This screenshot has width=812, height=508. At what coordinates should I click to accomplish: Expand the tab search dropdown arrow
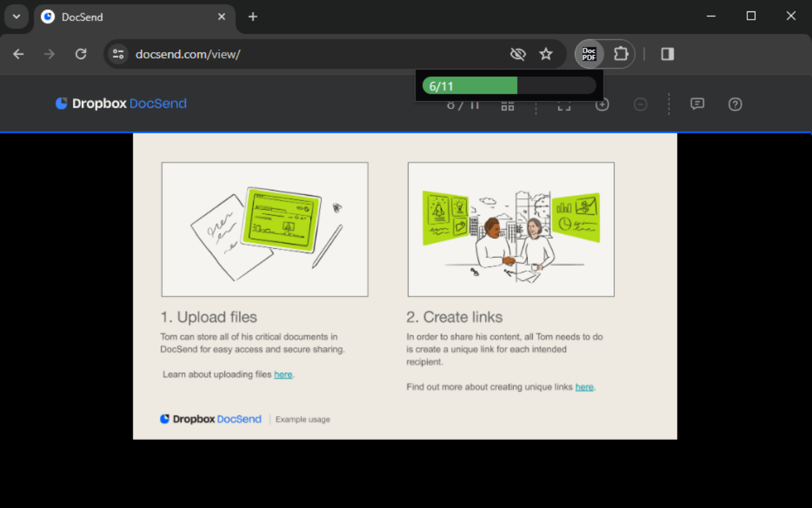pos(16,17)
